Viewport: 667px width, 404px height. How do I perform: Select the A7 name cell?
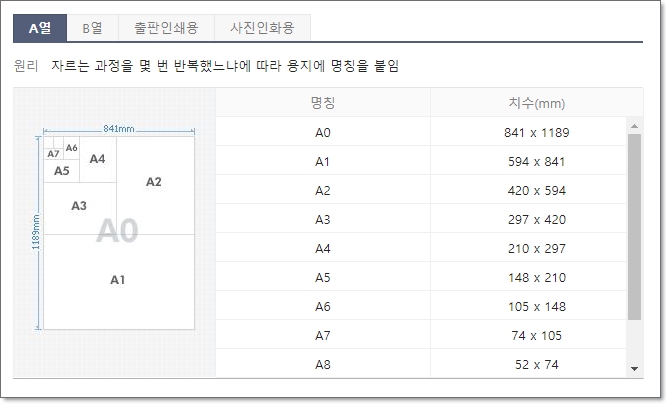(323, 336)
